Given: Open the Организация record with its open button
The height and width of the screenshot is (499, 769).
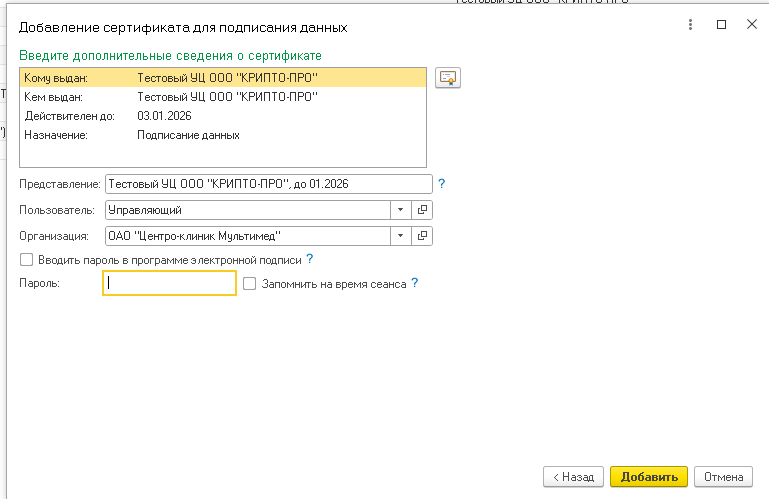Looking at the screenshot, I should point(422,236).
